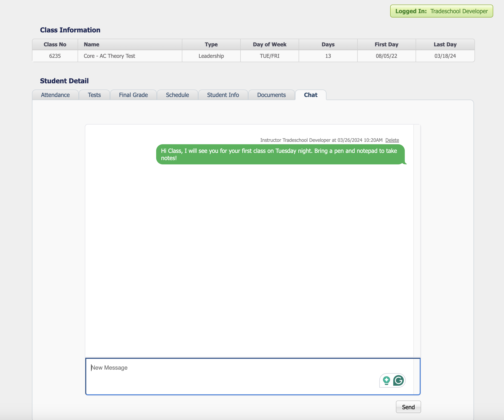Send the chat message
504x420 pixels.
[x=408, y=407]
